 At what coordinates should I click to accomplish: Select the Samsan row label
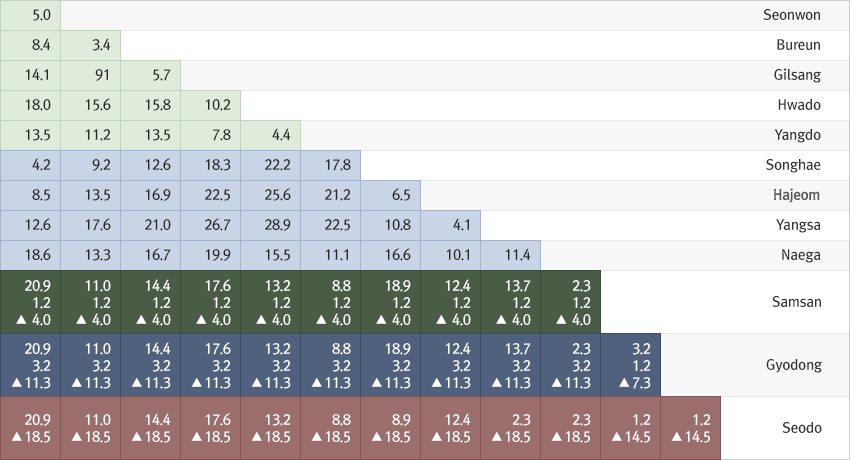pos(796,302)
